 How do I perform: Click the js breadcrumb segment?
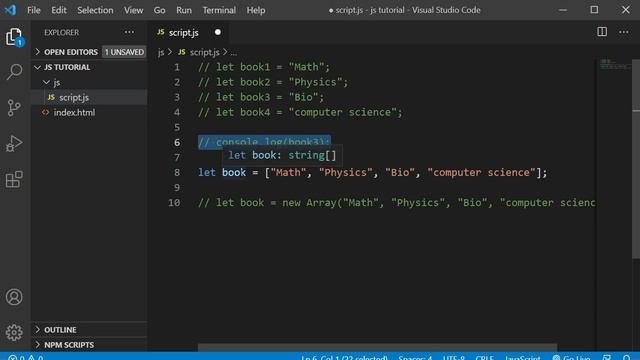(x=161, y=52)
